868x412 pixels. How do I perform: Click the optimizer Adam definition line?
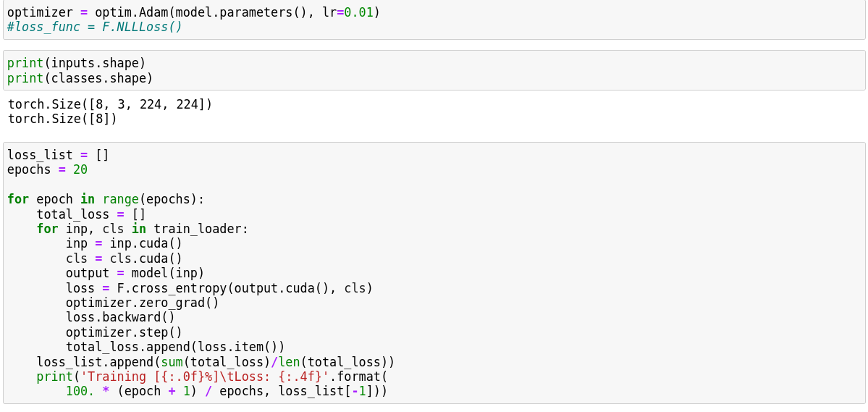pyautogui.click(x=193, y=12)
